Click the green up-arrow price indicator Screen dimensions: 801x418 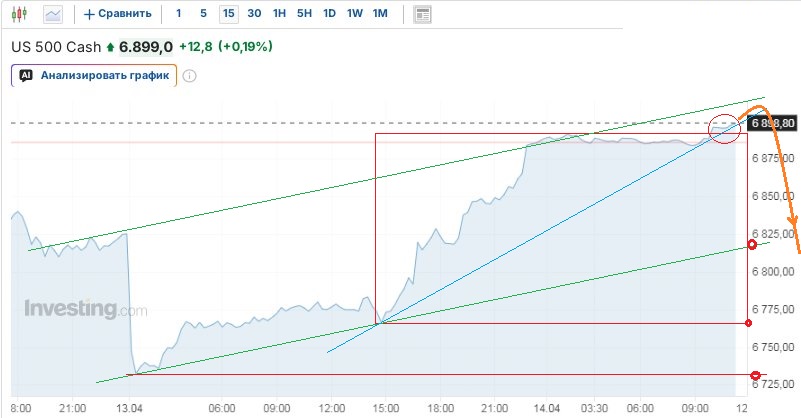(110, 47)
